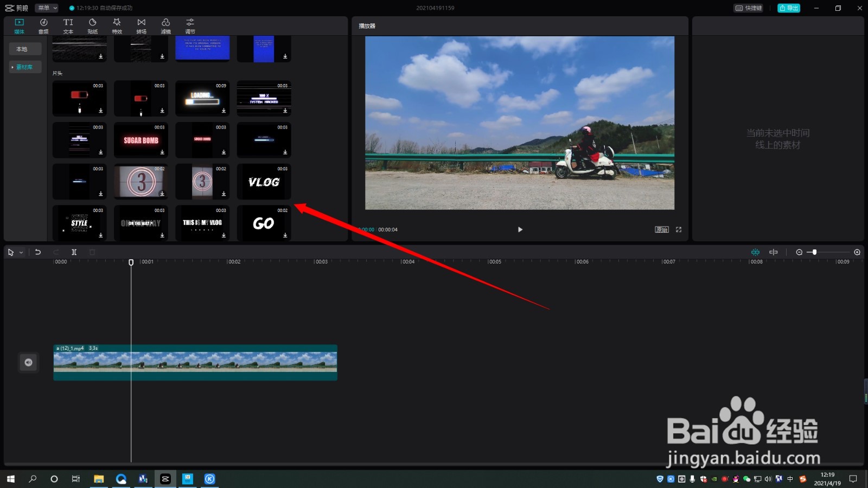Download the large SUGAR BOMB clip
Viewport: 868px width, 488px height.
pos(162,152)
